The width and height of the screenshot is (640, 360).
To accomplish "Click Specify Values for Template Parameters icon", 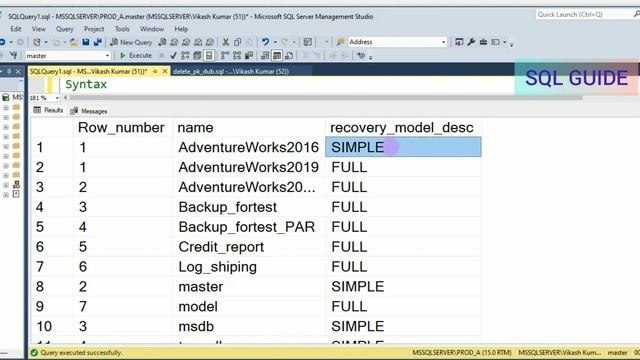I will 361,56.
